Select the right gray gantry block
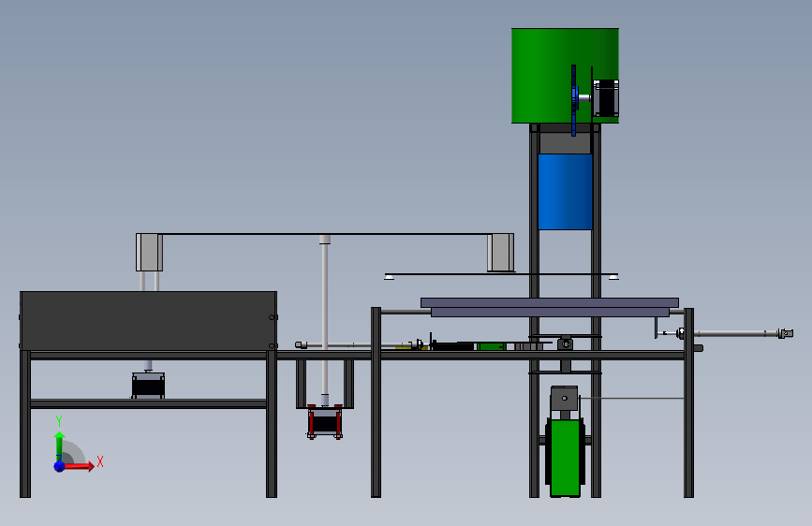The height and width of the screenshot is (526, 812). pos(500,252)
